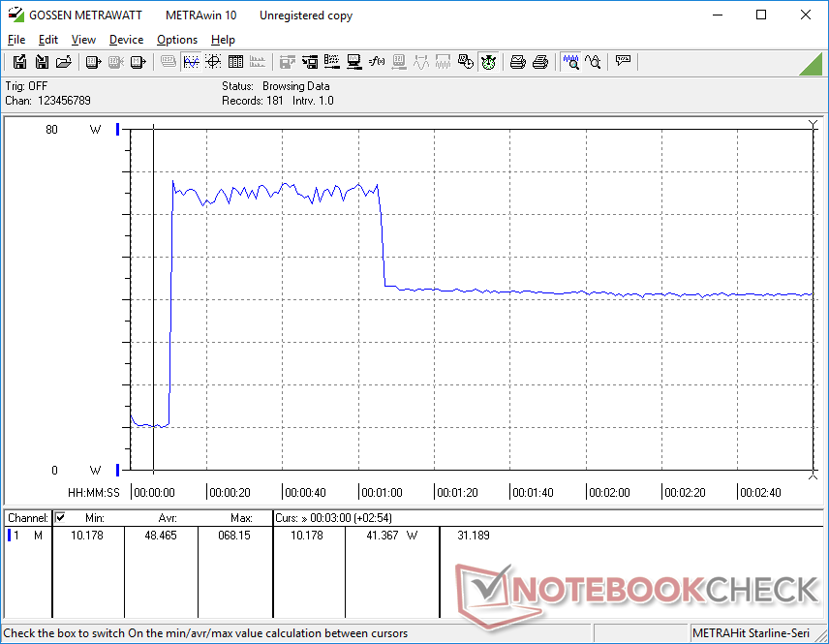
Task: Toggle the green stopwatch timer icon
Action: coord(488,62)
